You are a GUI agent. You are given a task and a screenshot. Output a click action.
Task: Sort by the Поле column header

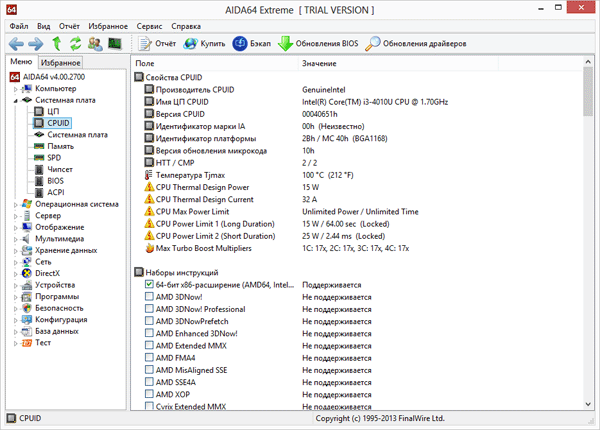(x=214, y=64)
